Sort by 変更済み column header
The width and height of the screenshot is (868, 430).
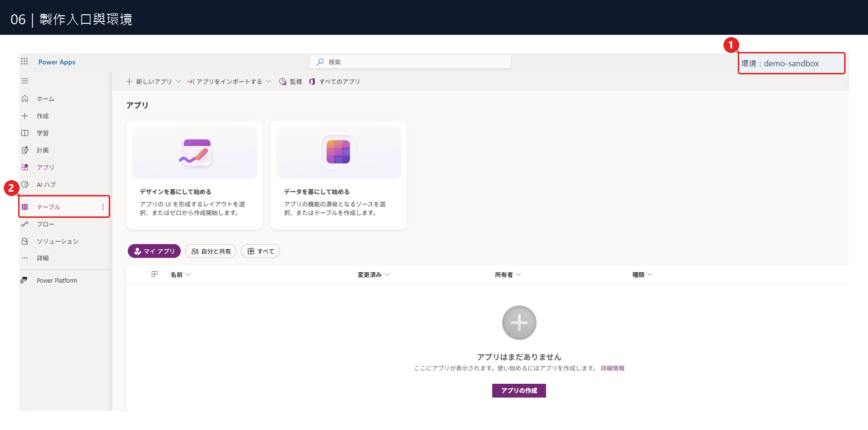373,275
